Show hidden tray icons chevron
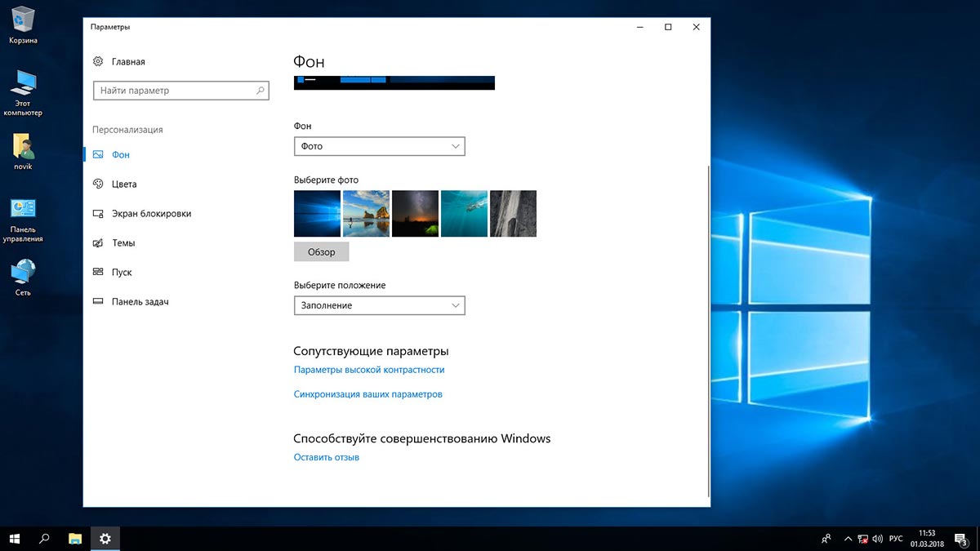 tap(849, 539)
